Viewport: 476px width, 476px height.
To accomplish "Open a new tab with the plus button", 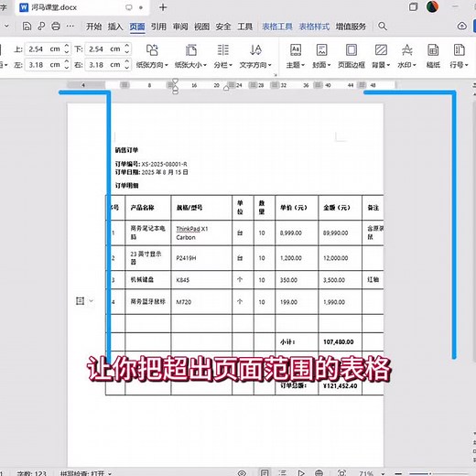I will [x=163, y=7].
